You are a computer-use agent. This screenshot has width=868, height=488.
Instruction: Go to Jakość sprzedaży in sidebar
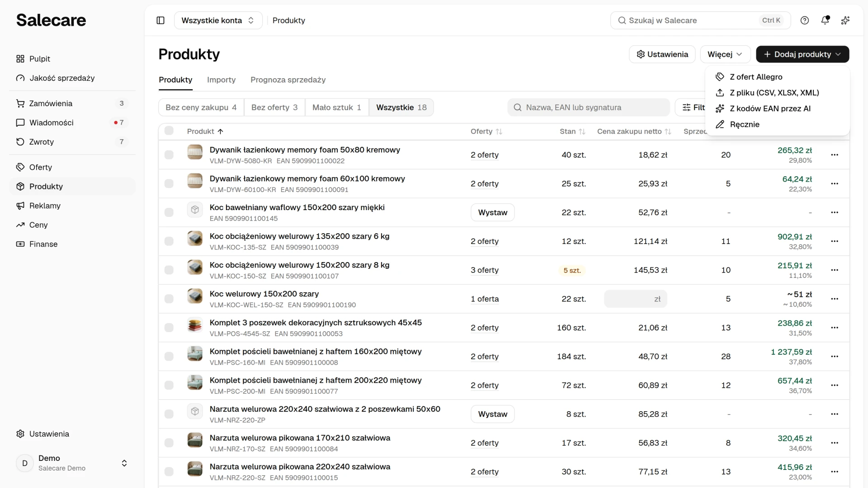[72, 78]
